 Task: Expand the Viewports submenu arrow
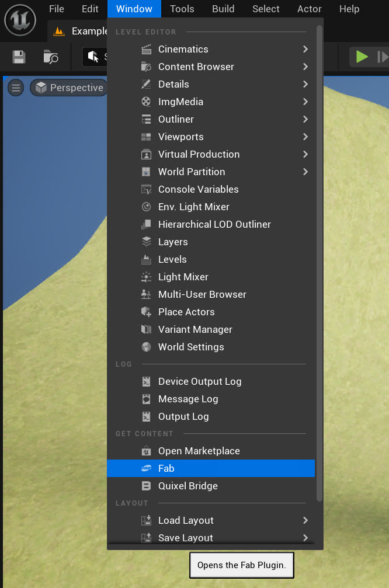pyautogui.click(x=305, y=137)
